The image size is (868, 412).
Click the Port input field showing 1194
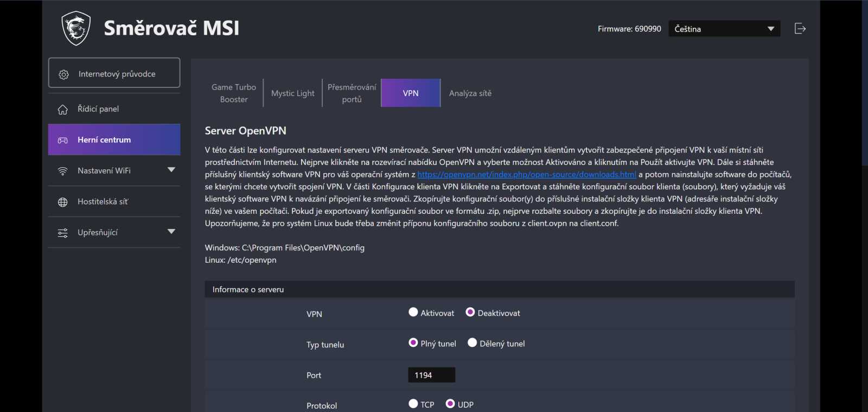click(x=431, y=375)
